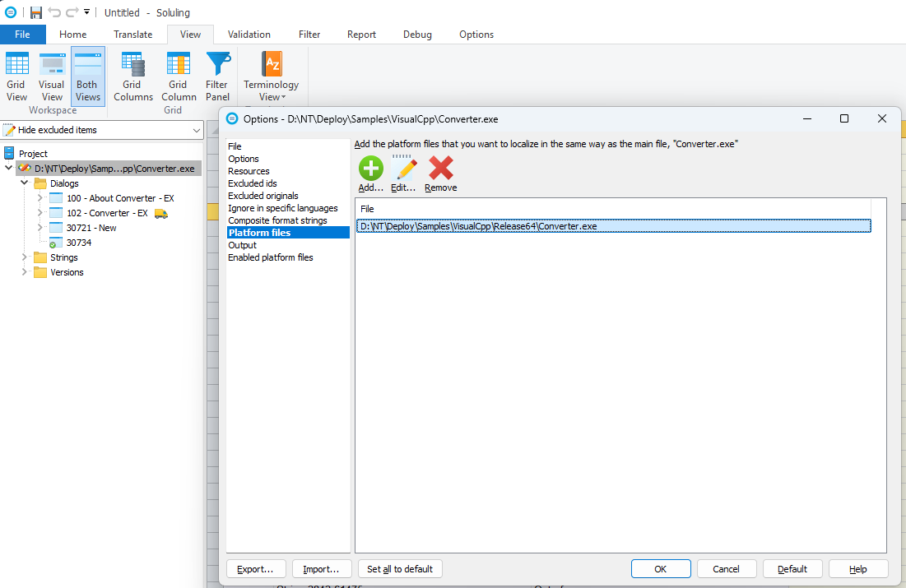Click the Save icon in title bar
The image size is (906, 588).
click(35, 12)
